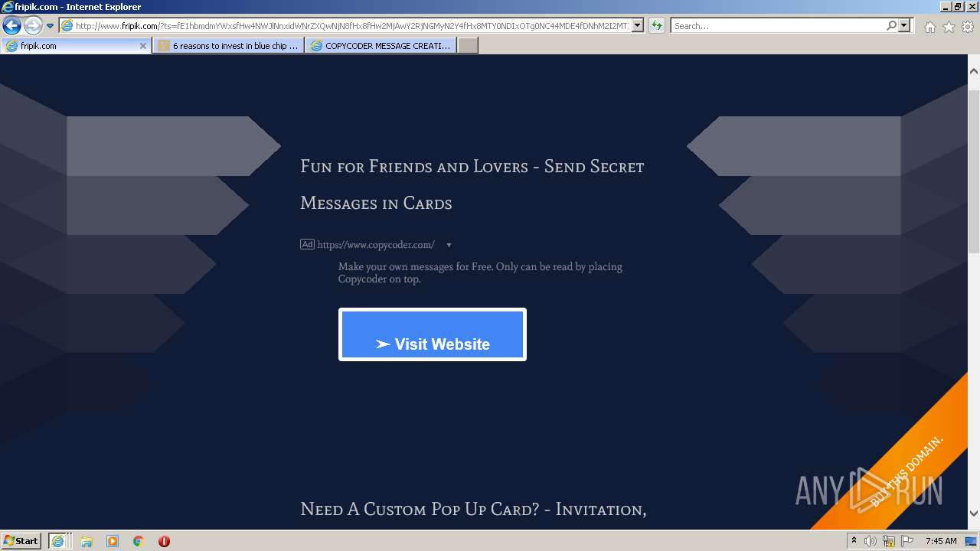Click the page scrollbar down arrow

(x=974, y=514)
